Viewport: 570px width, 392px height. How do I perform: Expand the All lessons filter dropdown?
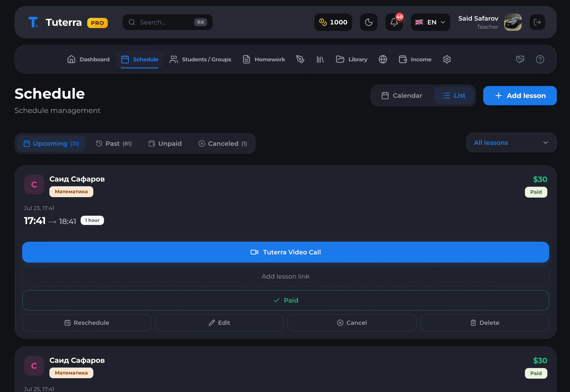(x=511, y=143)
